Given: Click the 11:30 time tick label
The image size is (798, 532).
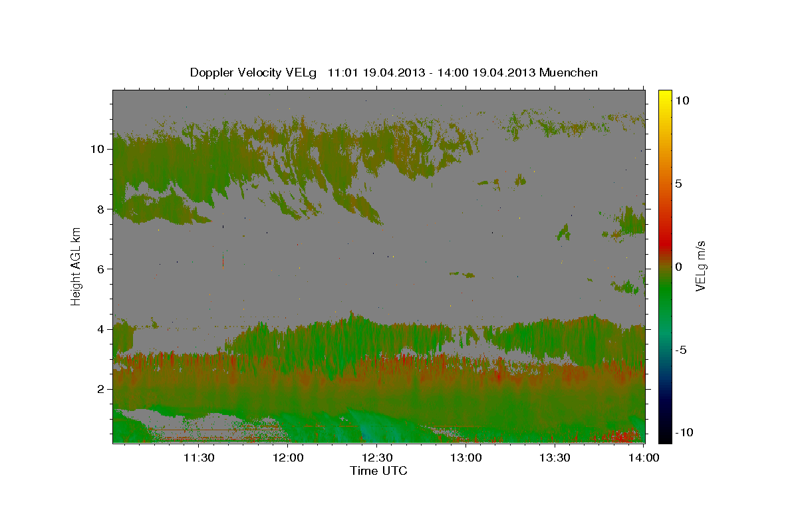Looking at the screenshot, I should pos(199,458).
